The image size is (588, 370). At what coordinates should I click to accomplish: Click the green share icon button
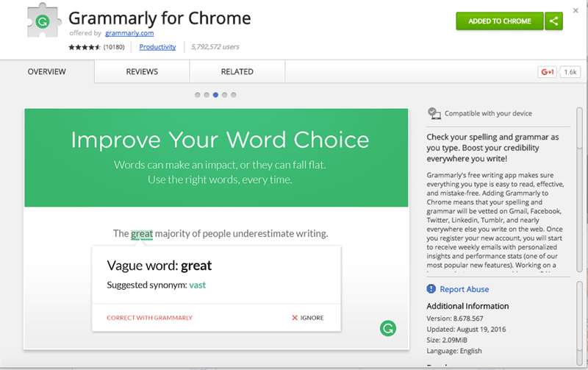coord(553,21)
